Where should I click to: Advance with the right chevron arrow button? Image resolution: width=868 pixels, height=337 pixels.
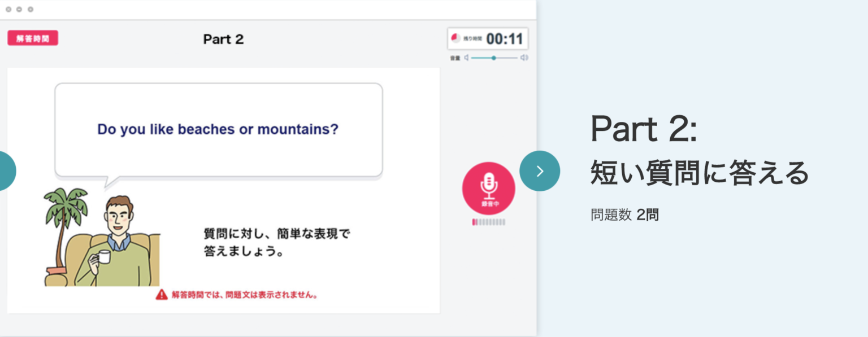click(x=540, y=170)
